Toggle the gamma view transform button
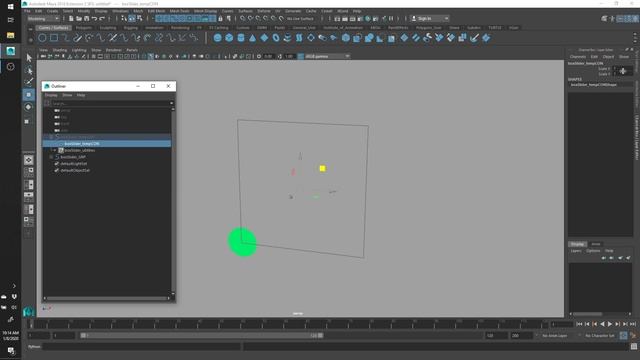Viewport: 640px width, 360px height. (301, 56)
